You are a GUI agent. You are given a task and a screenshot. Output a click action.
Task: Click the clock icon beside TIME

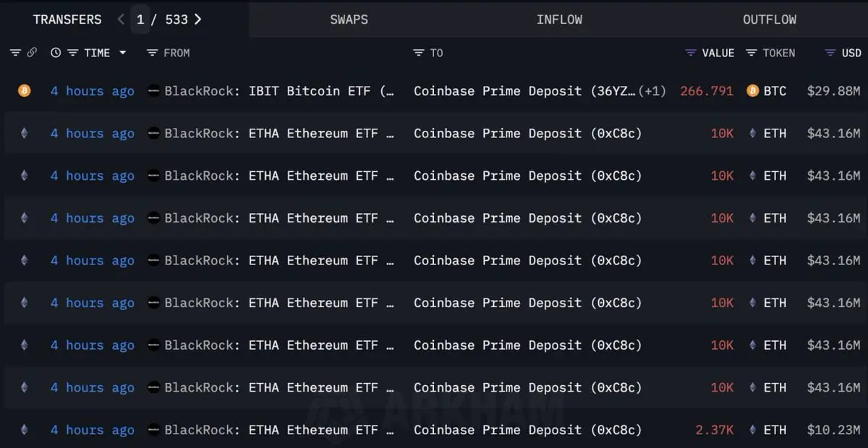[x=56, y=53]
